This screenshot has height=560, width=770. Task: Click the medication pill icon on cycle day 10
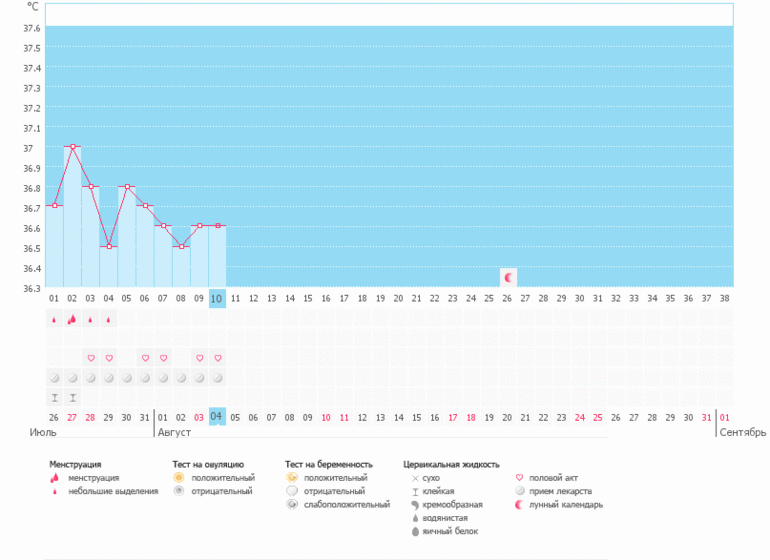click(218, 378)
